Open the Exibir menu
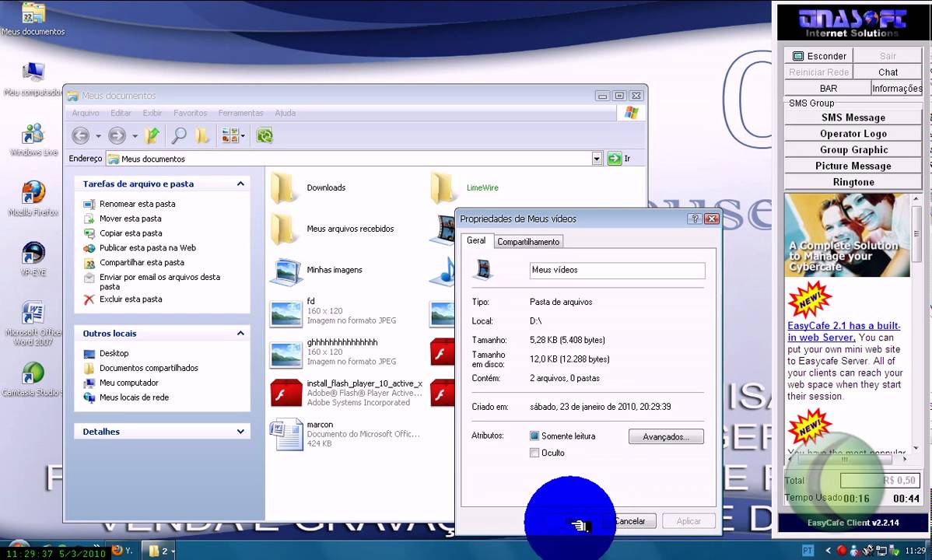932x560 pixels. point(152,113)
